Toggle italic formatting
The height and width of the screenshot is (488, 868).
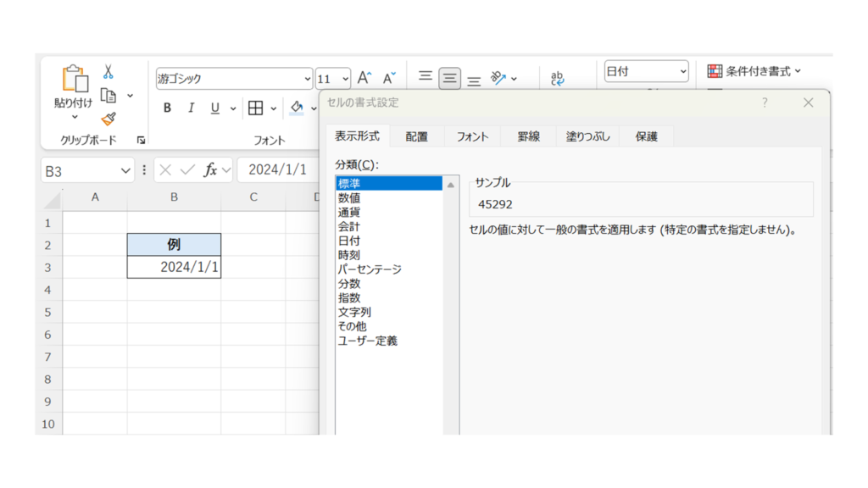(191, 108)
